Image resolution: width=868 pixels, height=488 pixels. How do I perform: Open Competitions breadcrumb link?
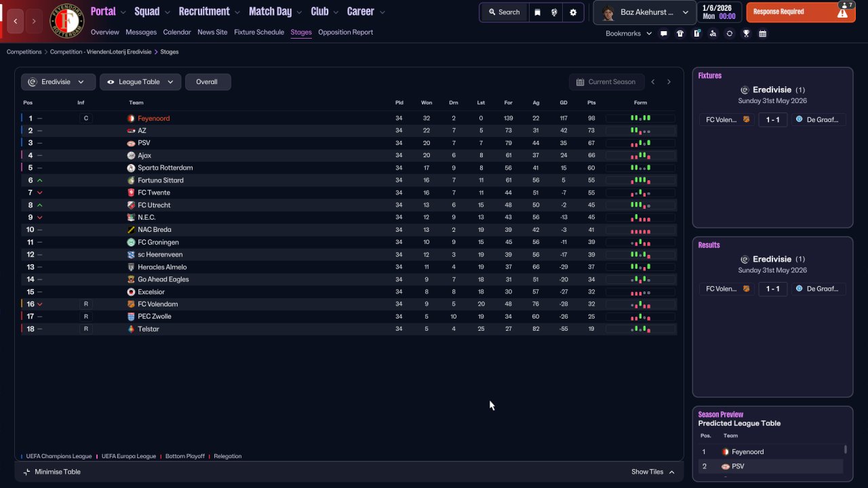pyautogui.click(x=24, y=52)
